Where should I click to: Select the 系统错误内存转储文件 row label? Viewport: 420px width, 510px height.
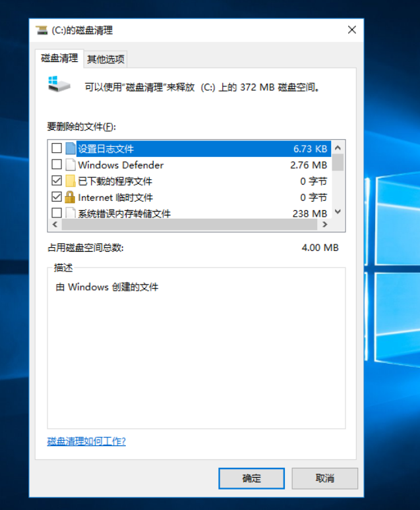point(125,213)
